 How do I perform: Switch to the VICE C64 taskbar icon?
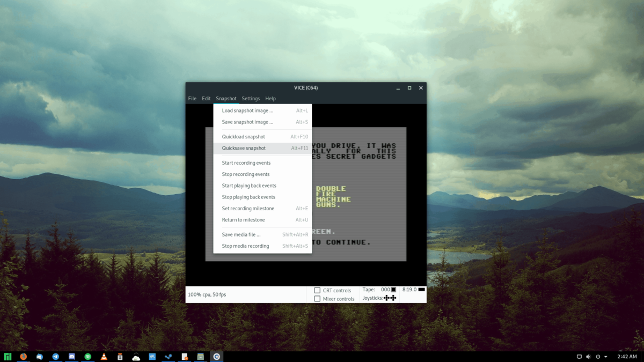(x=216, y=357)
